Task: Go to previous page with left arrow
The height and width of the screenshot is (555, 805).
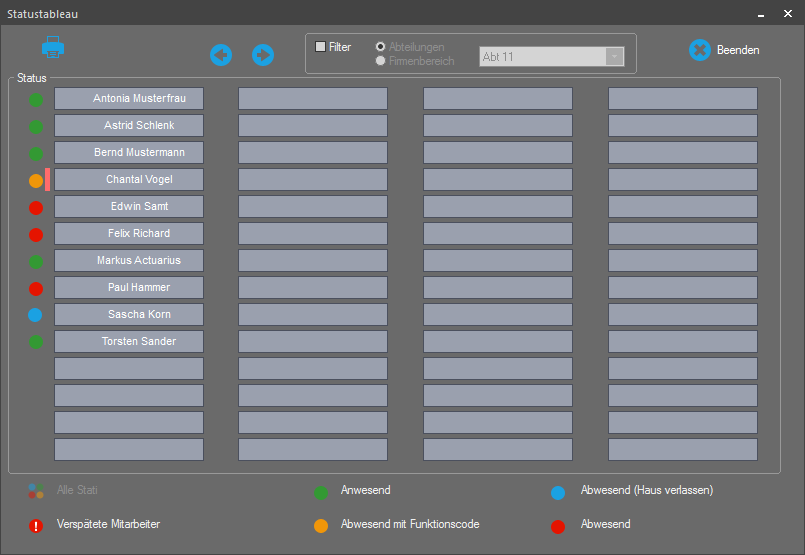Action: (221, 55)
